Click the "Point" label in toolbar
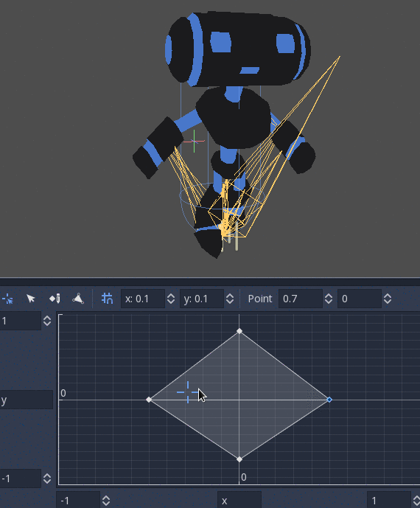 [x=259, y=299]
